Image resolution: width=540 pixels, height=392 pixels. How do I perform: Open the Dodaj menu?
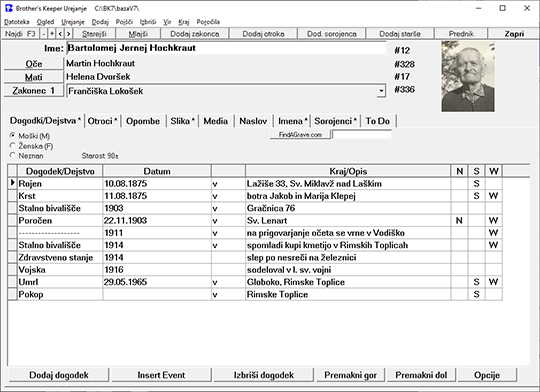click(100, 22)
